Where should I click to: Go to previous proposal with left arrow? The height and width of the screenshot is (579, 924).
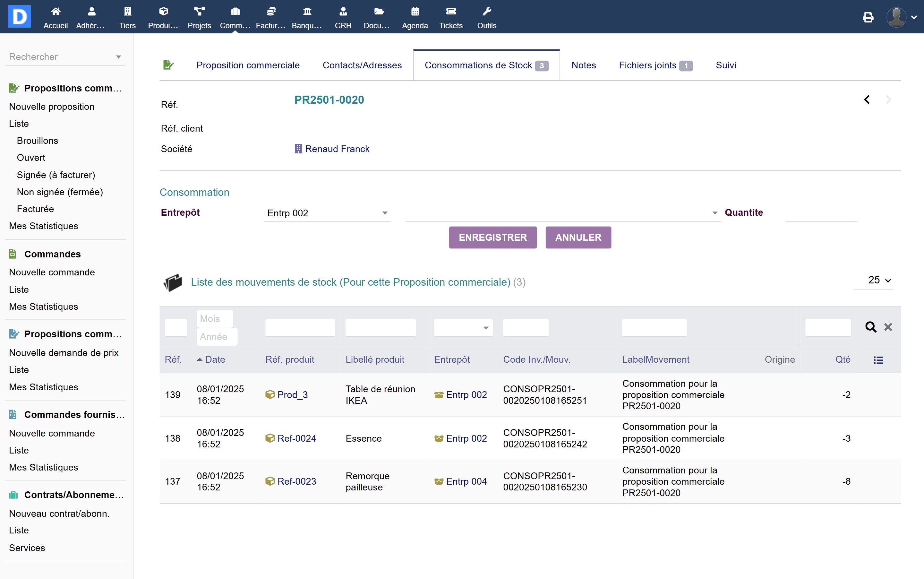867,99
